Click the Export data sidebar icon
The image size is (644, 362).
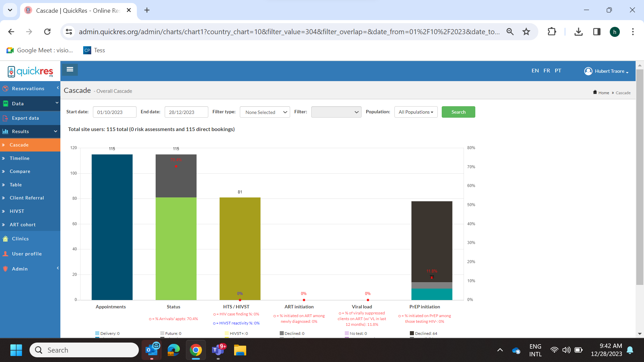(x=5, y=118)
